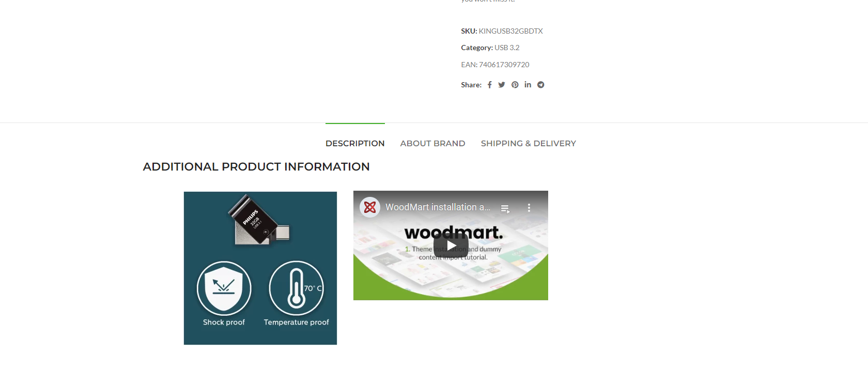Play the WoodMart installation video

point(451,245)
